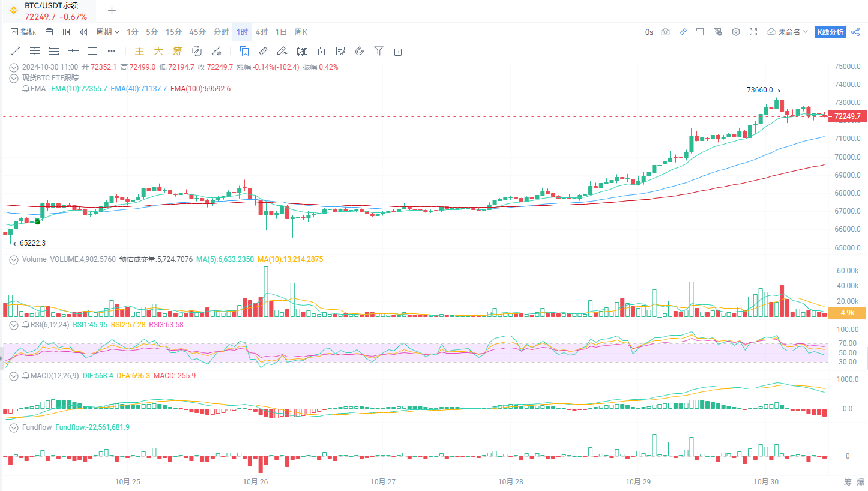Select the pencil freehand tool
This screenshot has width=868, height=491.
(x=282, y=51)
